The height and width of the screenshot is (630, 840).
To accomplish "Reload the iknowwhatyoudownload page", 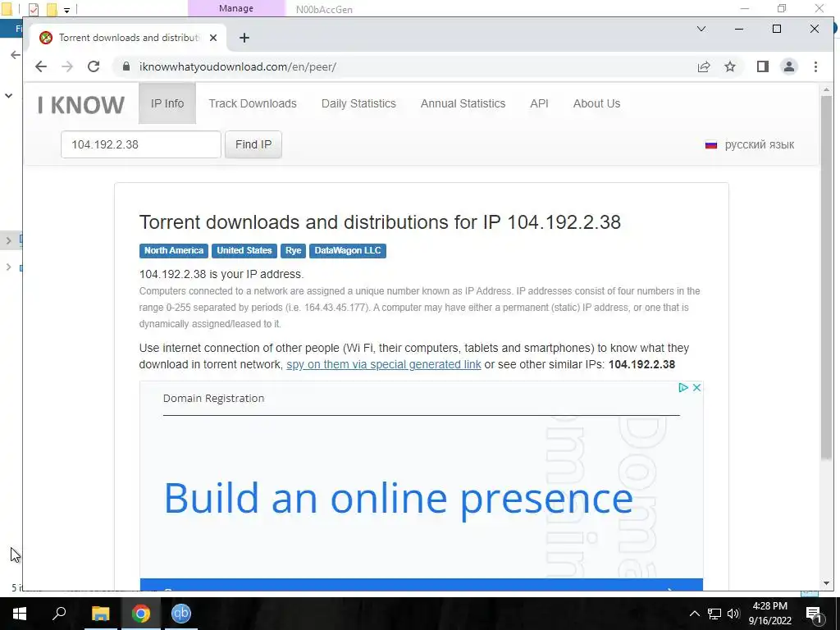I will point(94,66).
